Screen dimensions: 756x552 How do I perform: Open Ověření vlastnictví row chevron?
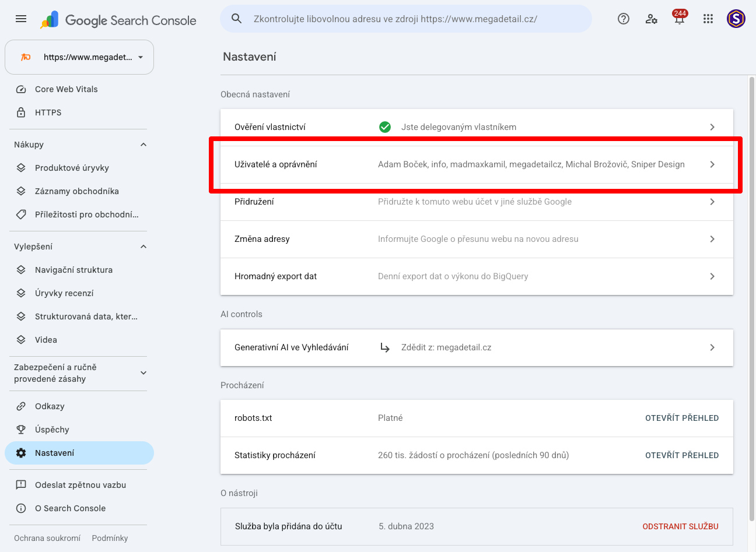[712, 127]
